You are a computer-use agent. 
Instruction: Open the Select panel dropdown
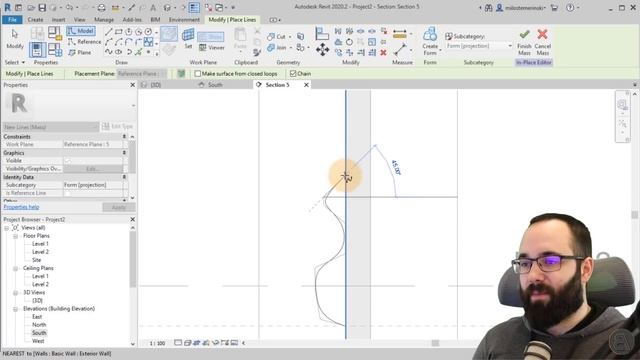coord(15,62)
